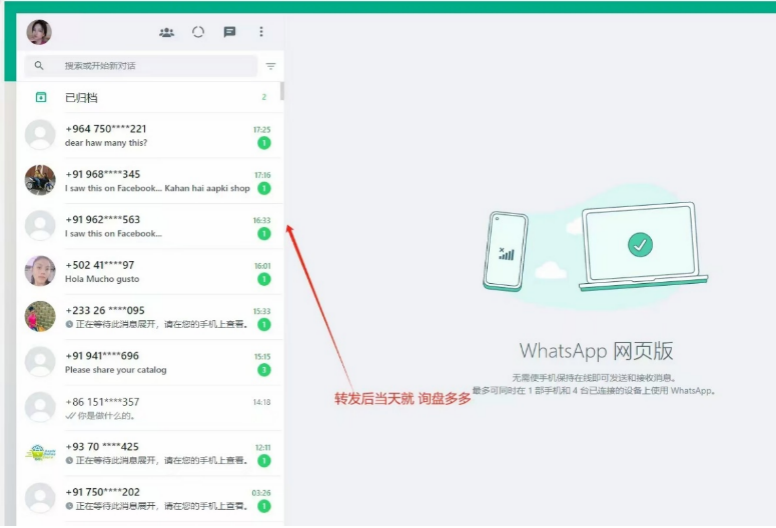776x528 pixels.
Task: Open chat +91 968****345
Action: tap(150, 181)
